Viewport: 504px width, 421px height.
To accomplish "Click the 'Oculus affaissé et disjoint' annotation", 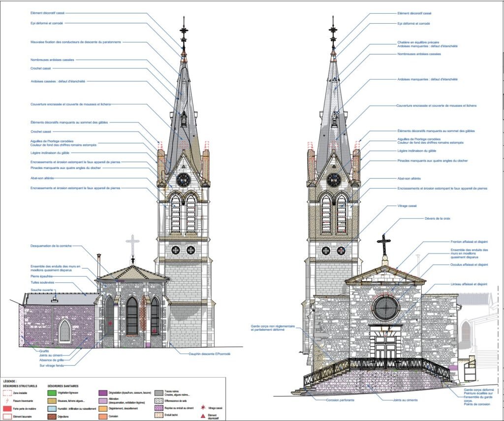I will 469,265.
